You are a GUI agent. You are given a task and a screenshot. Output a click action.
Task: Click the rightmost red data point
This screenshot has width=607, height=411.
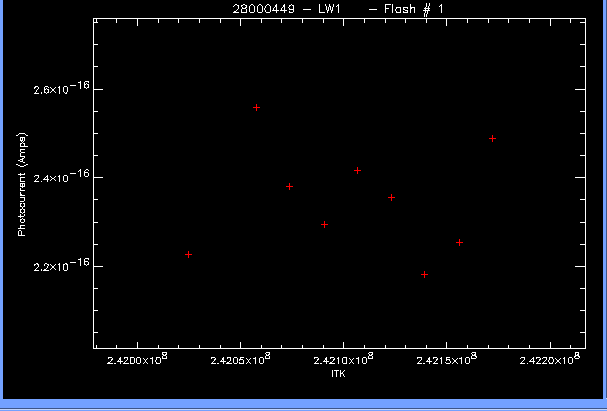point(492,138)
